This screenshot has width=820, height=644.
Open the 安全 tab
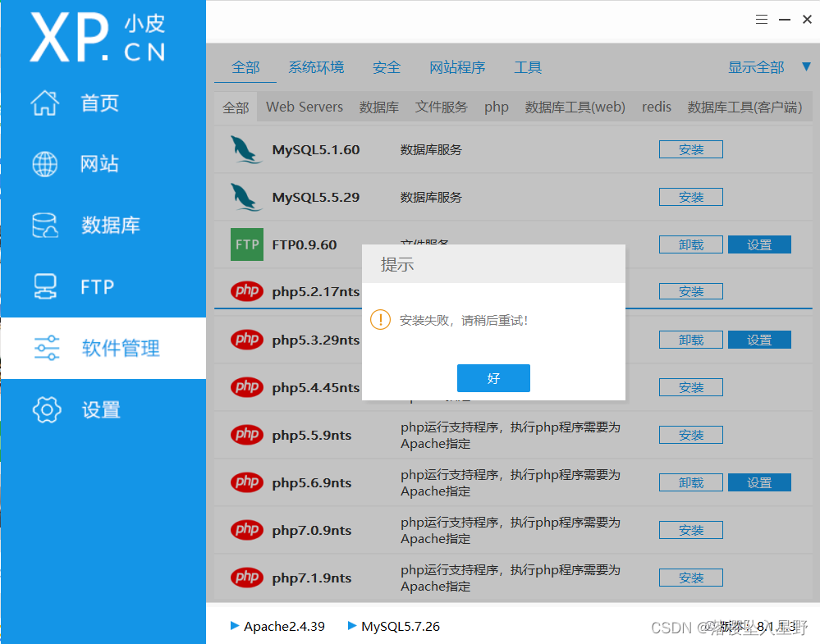387,67
